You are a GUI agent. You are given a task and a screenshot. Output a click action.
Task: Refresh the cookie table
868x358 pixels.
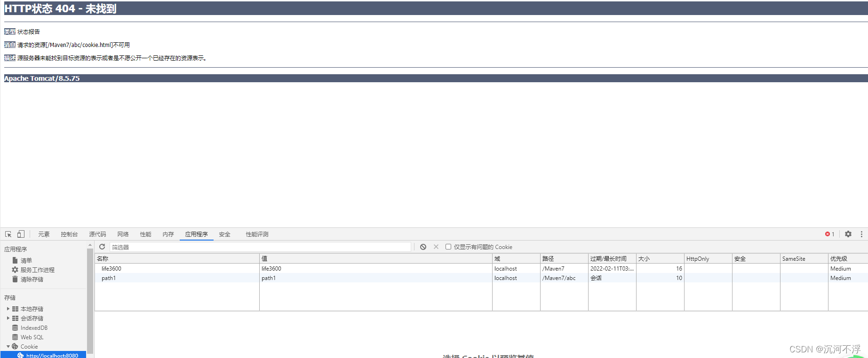tap(102, 247)
